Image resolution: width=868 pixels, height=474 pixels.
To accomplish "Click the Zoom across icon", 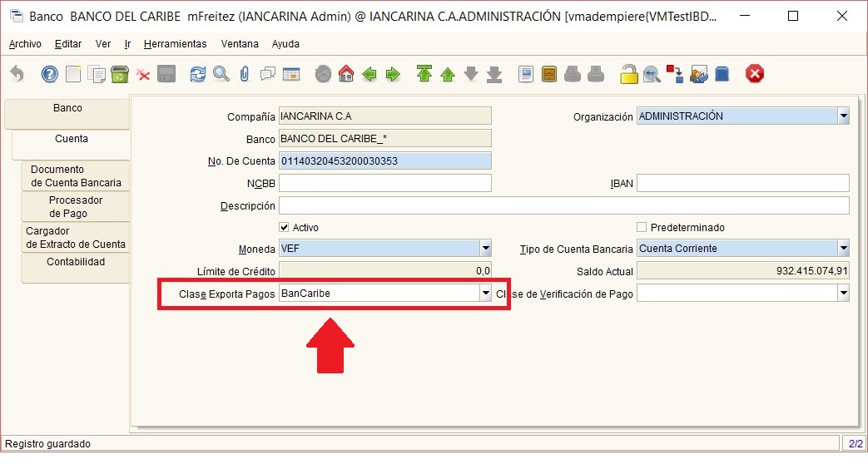I will point(652,73).
